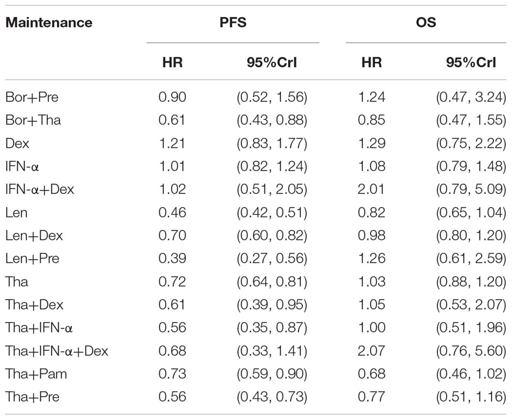This screenshot has width=512, height=420.
Task: Select the Maintenance column header
Action: (x=49, y=23)
